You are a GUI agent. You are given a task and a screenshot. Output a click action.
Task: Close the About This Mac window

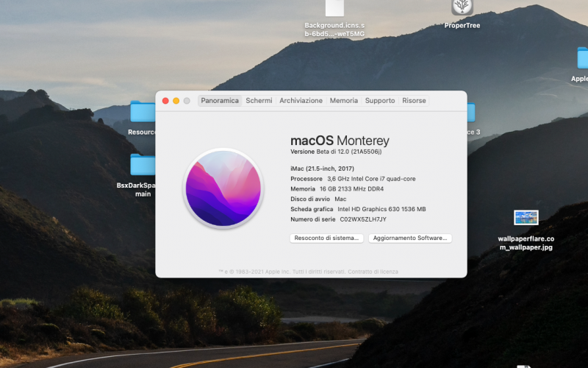pyautogui.click(x=166, y=101)
